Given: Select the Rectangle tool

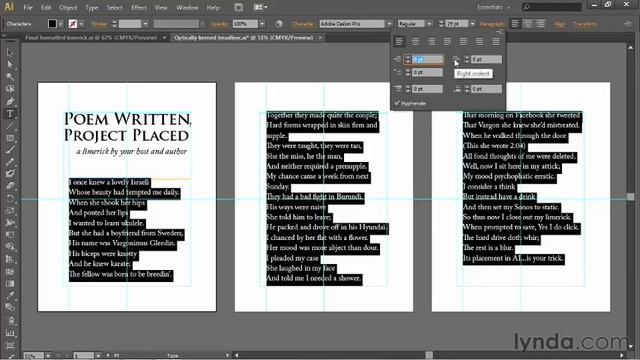Looking at the screenshot, I should pos(10,138).
